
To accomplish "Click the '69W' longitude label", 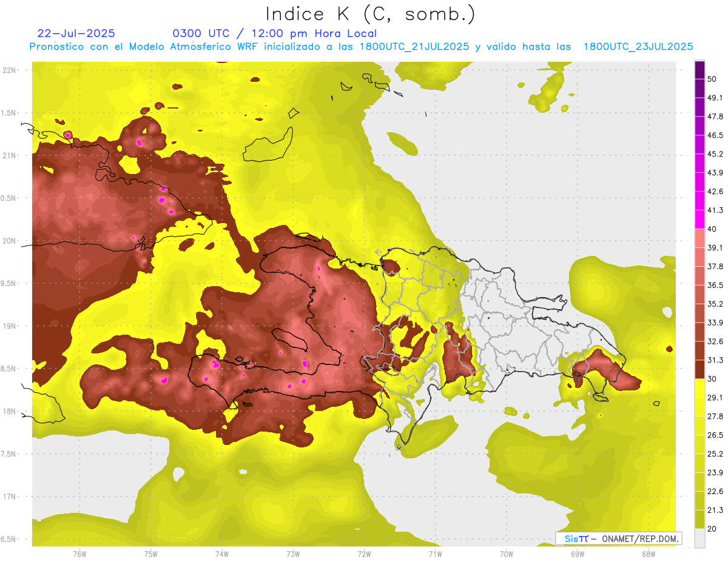I will point(578,554).
